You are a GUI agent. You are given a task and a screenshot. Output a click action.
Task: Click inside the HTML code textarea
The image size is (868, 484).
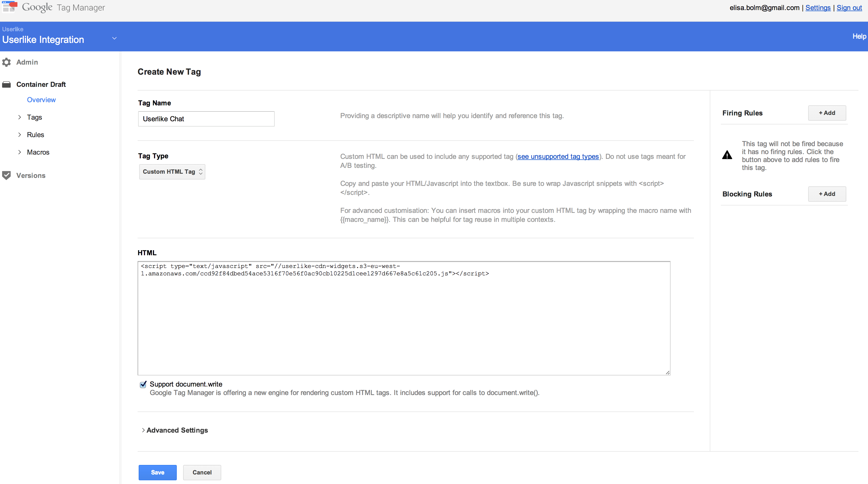click(404, 318)
